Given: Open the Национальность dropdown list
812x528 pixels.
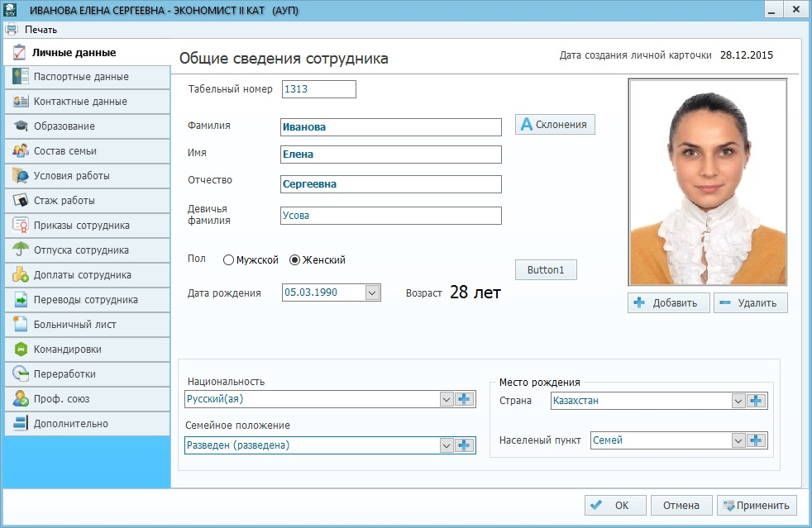Looking at the screenshot, I should pos(447,399).
